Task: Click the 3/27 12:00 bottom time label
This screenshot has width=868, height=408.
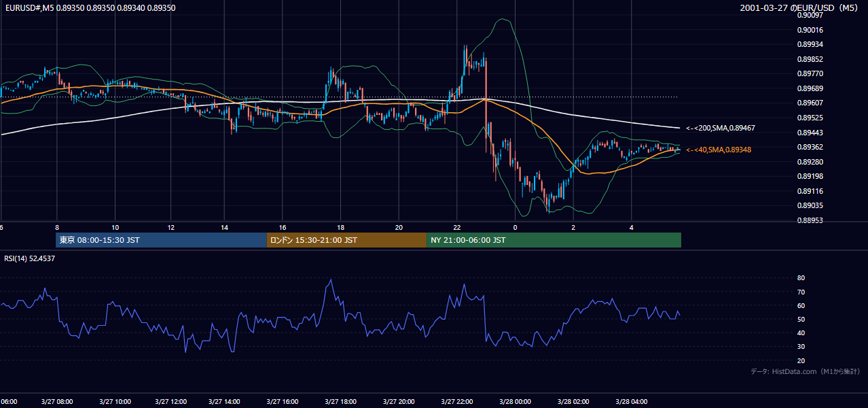Action: 171,402
